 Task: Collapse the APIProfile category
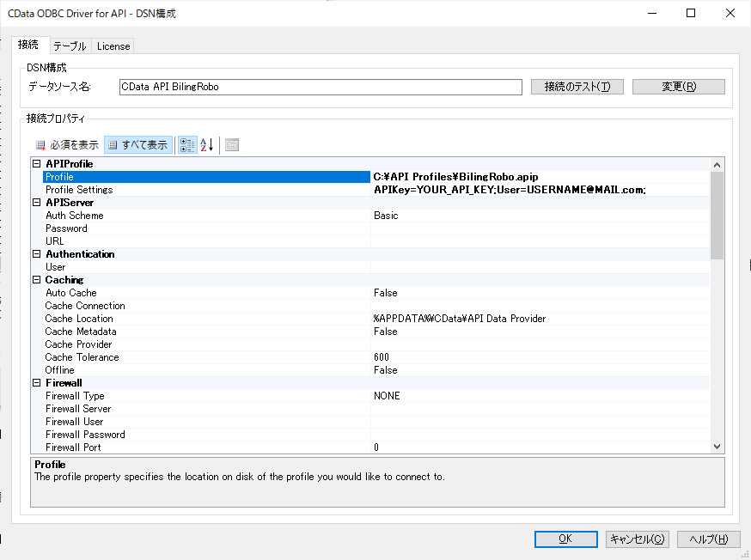pos(37,164)
